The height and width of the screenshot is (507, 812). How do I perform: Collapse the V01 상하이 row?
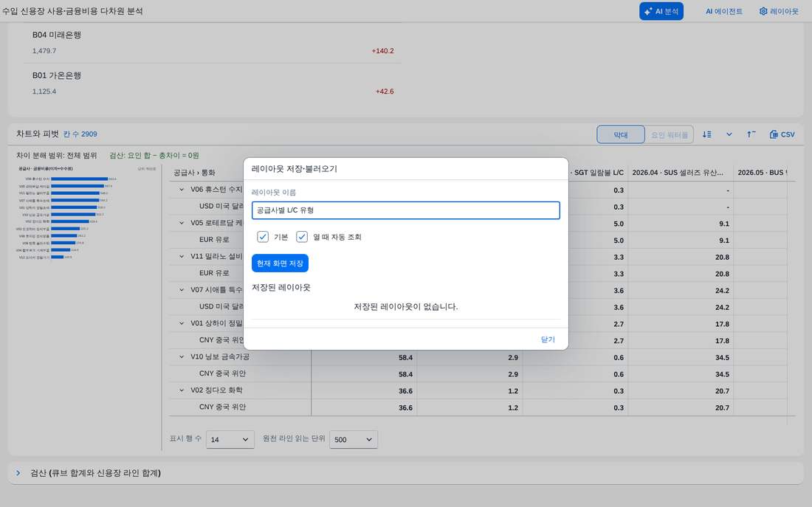point(182,323)
